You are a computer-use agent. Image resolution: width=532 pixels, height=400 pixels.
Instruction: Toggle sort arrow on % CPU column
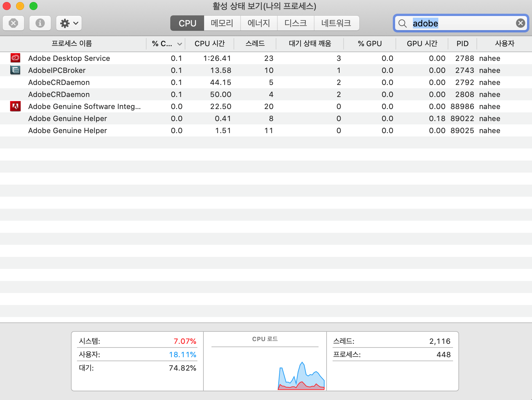pyautogui.click(x=180, y=44)
